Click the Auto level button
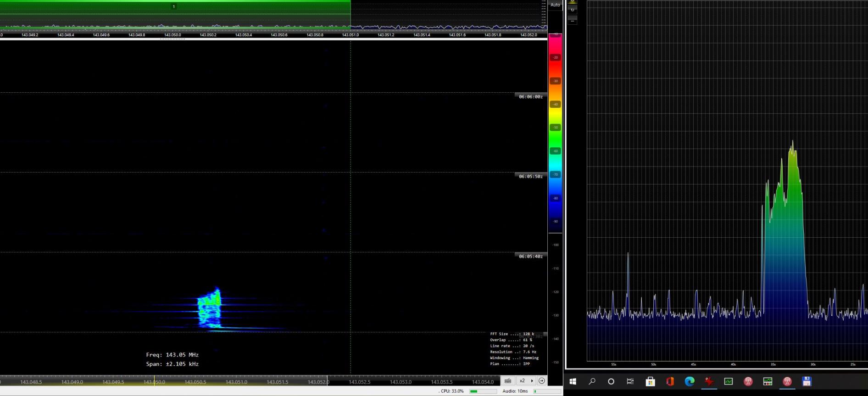Screen dimensions: 868x396 pyautogui.click(x=555, y=5)
